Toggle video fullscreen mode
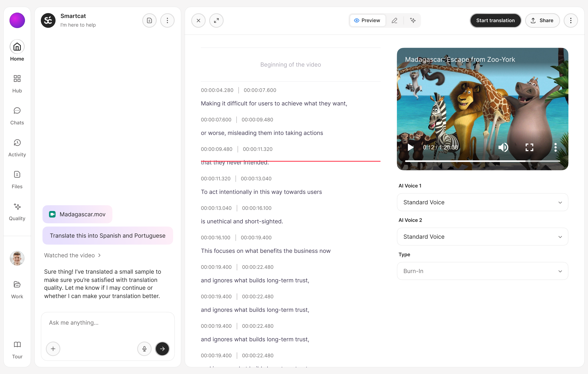588x374 pixels. [529, 147]
